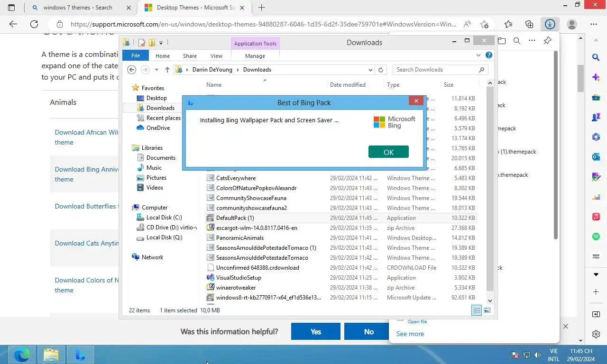Click the Explorer Back navigation arrow
Viewport: 607px width, 364px height.
click(132, 70)
